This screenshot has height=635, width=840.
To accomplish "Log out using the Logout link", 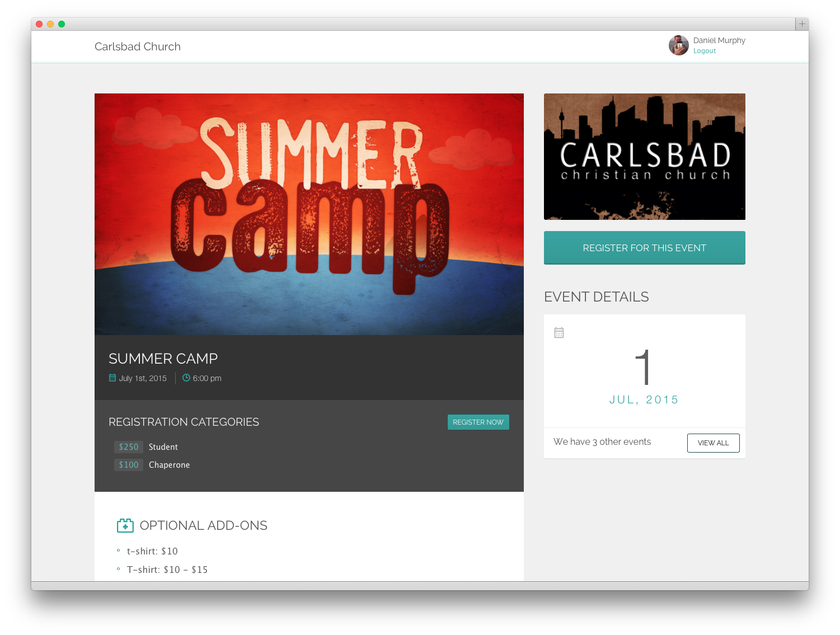I will [x=705, y=51].
